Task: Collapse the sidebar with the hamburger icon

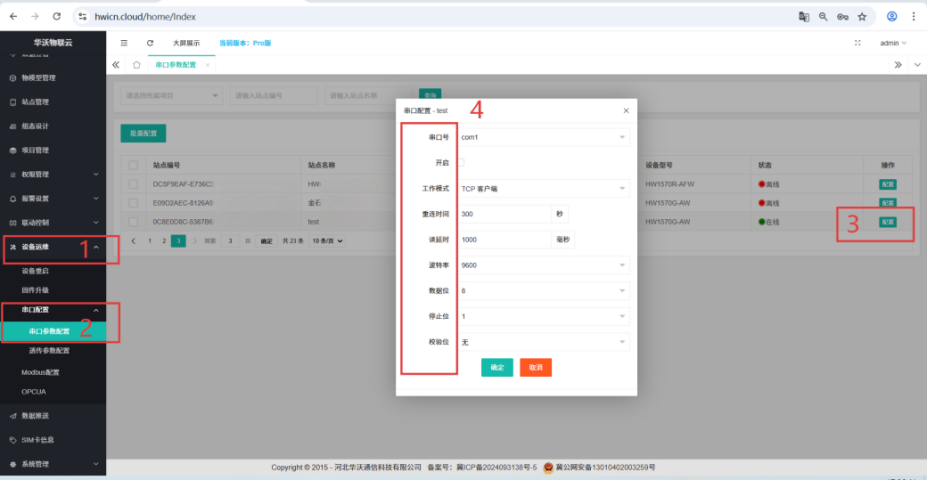Action: click(x=124, y=43)
